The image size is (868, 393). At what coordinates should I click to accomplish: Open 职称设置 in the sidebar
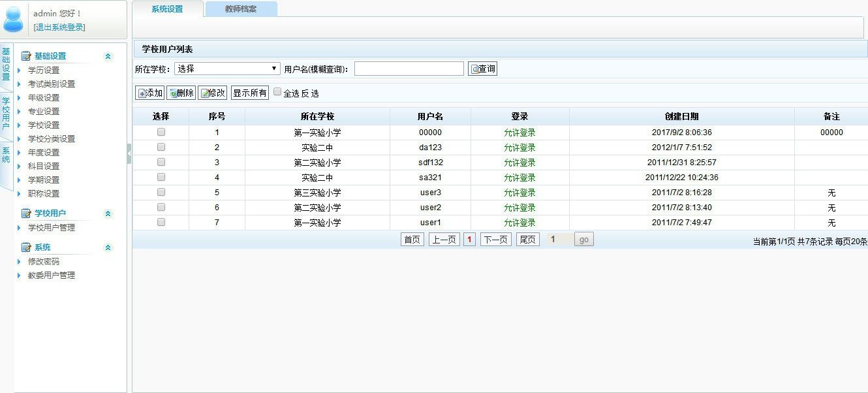pos(44,194)
